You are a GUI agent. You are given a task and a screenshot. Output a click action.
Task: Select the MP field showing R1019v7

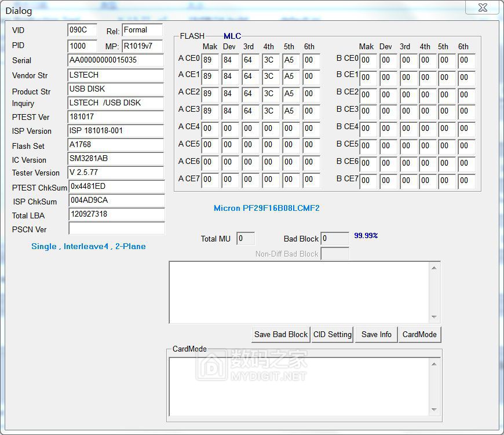142,46
